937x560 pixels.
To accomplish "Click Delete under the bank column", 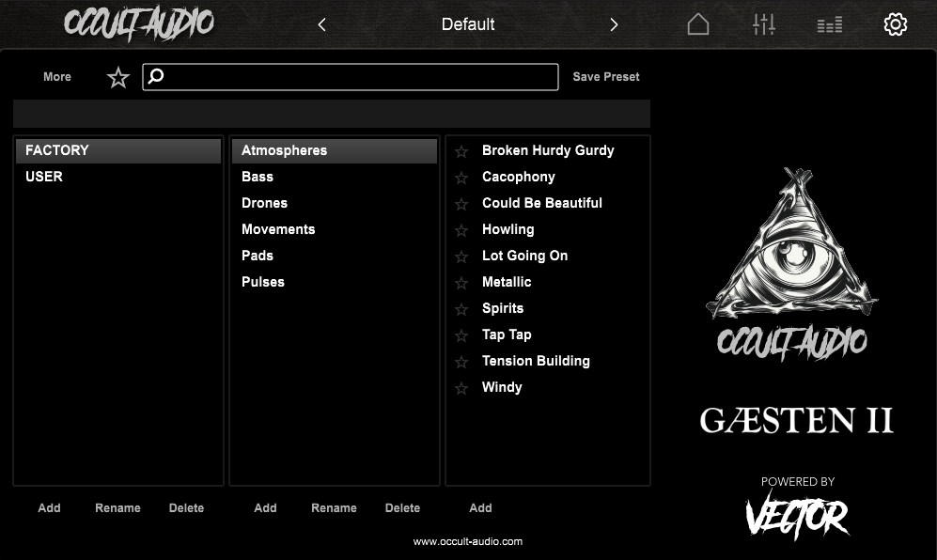I will 186,508.
